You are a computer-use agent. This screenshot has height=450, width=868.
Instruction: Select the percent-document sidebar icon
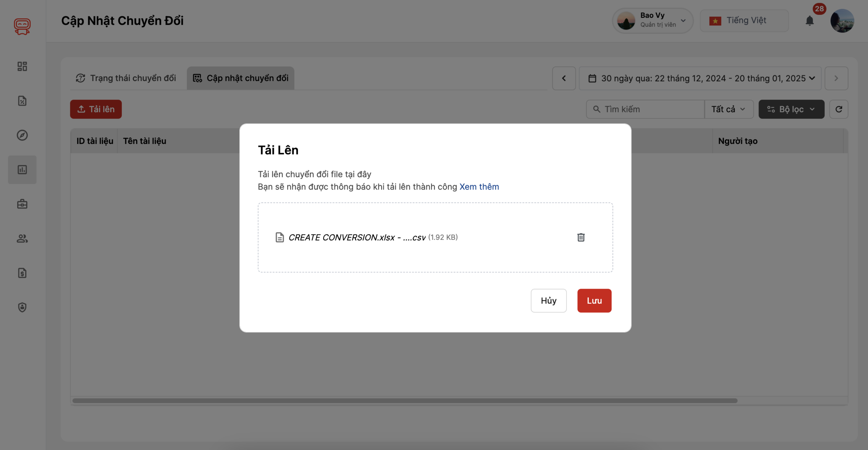22,101
